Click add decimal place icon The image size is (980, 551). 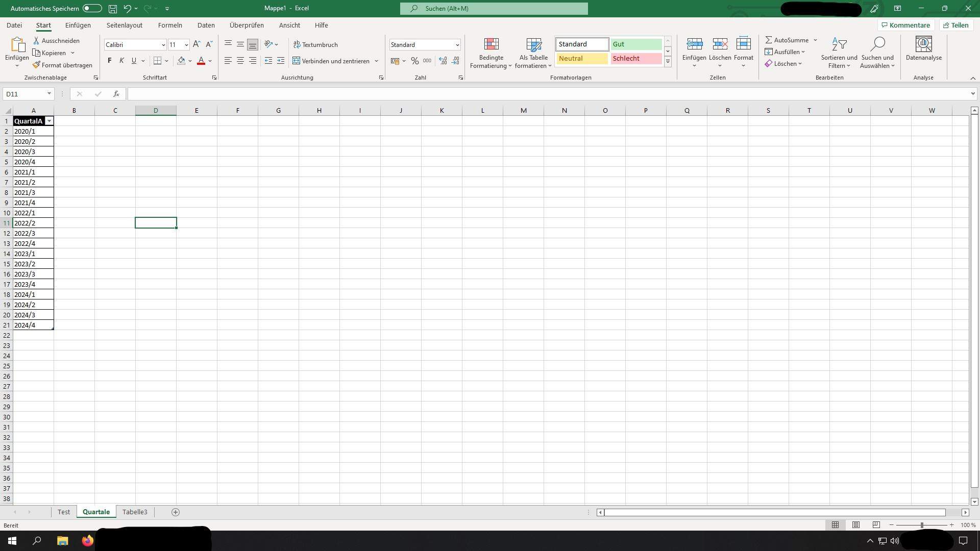coord(443,61)
